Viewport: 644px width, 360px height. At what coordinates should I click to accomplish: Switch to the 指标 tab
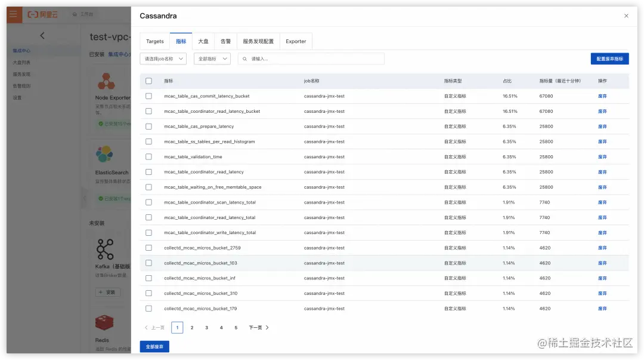pos(181,41)
